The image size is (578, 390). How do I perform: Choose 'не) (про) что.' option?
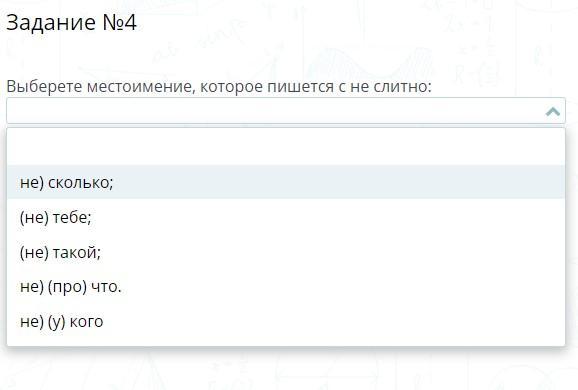286,286
